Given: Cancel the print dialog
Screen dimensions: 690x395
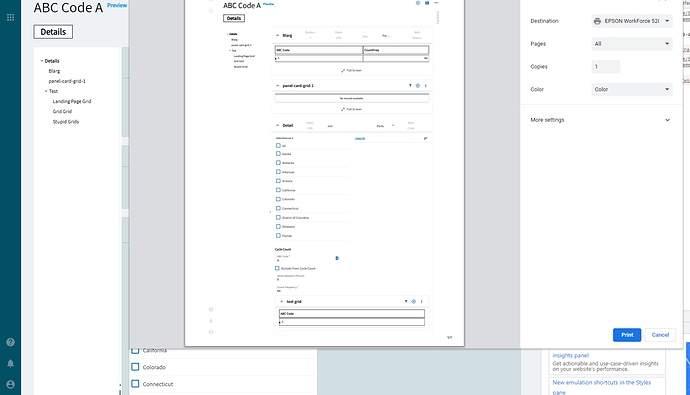Looking at the screenshot, I should pyautogui.click(x=660, y=335).
